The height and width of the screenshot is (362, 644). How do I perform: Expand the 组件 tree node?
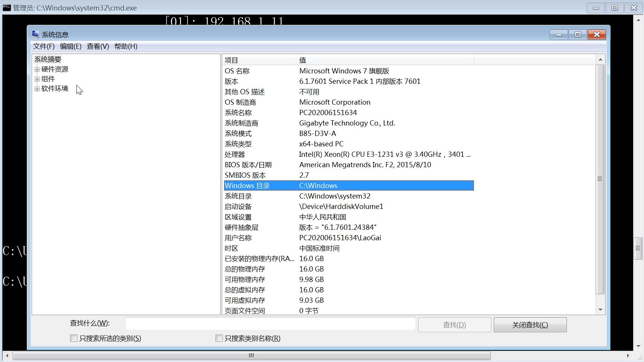pyautogui.click(x=37, y=79)
